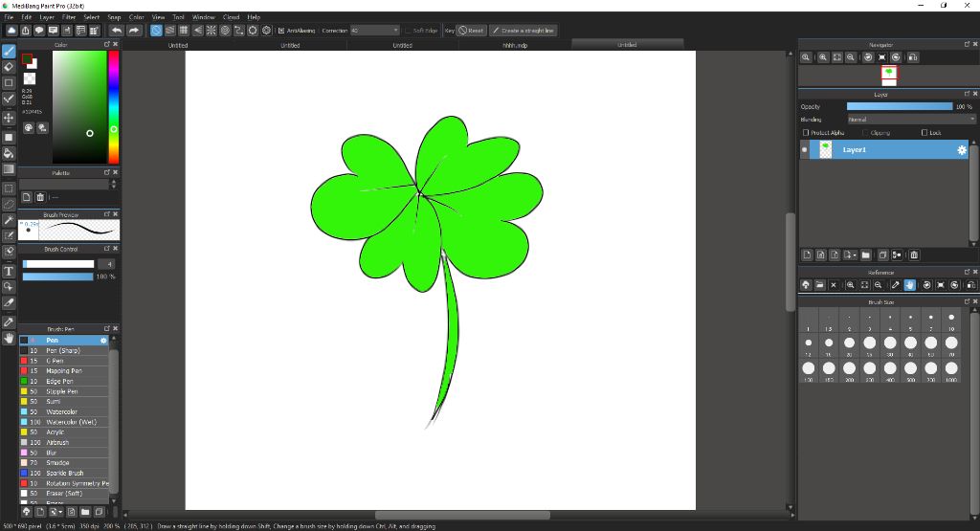Toggle Layer1 visibility dot
Image resolution: width=980 pixels, height=531 pixels.
coord(804,150)
